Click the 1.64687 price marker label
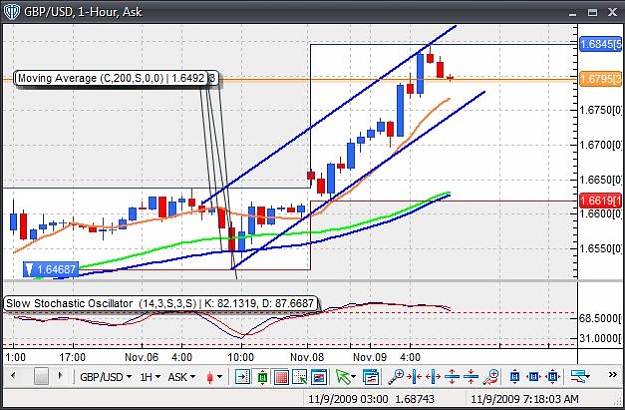The image size is (625, 410). [x=51, y=269]
